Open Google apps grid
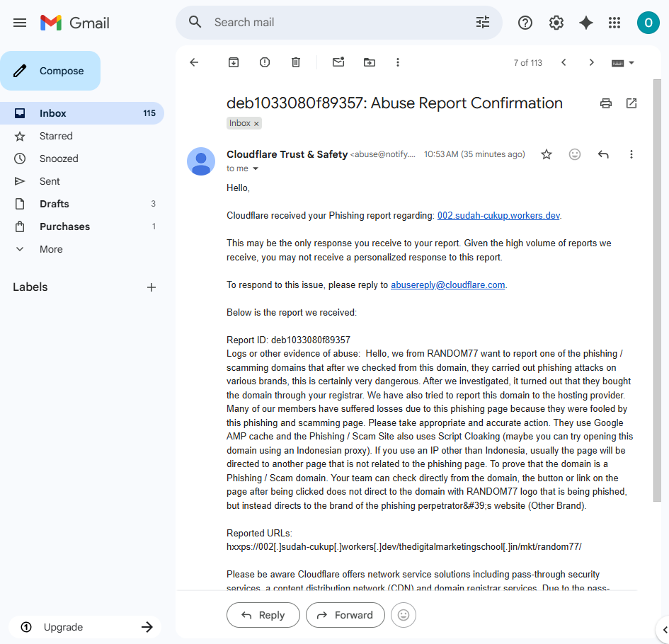 coord(614,23)
